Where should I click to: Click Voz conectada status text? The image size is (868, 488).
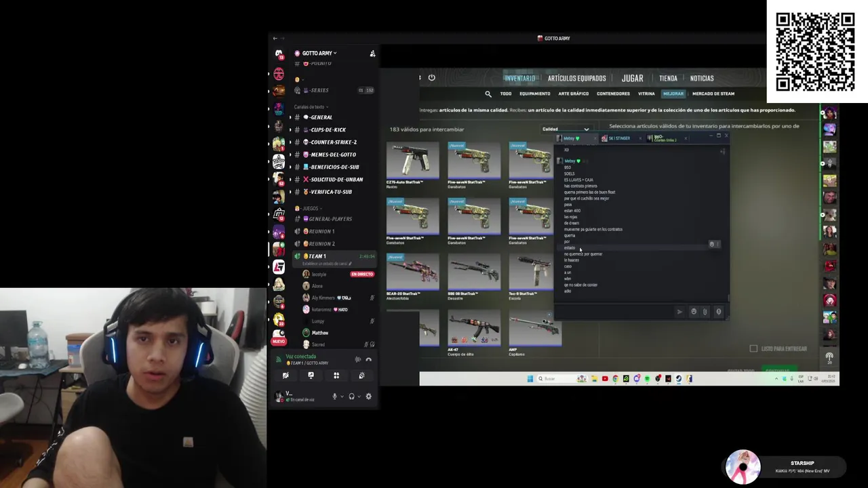[x=300, y=357]
